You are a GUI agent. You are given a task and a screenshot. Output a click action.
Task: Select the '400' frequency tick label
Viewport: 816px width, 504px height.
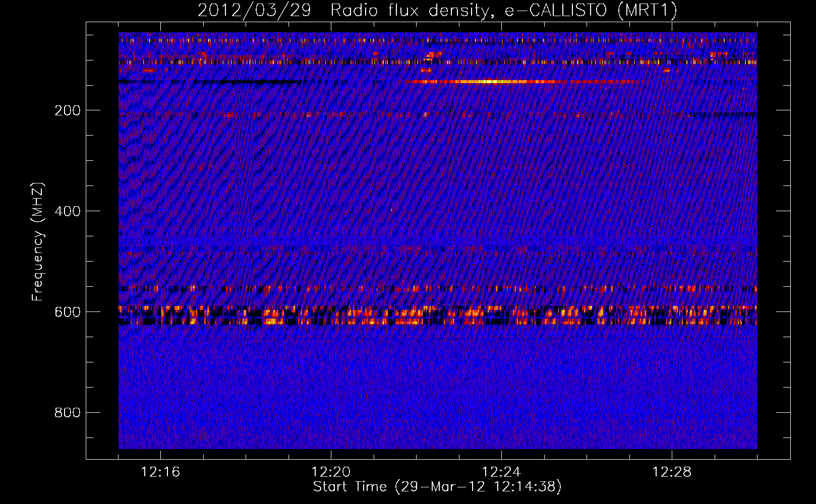pos(68,211)
